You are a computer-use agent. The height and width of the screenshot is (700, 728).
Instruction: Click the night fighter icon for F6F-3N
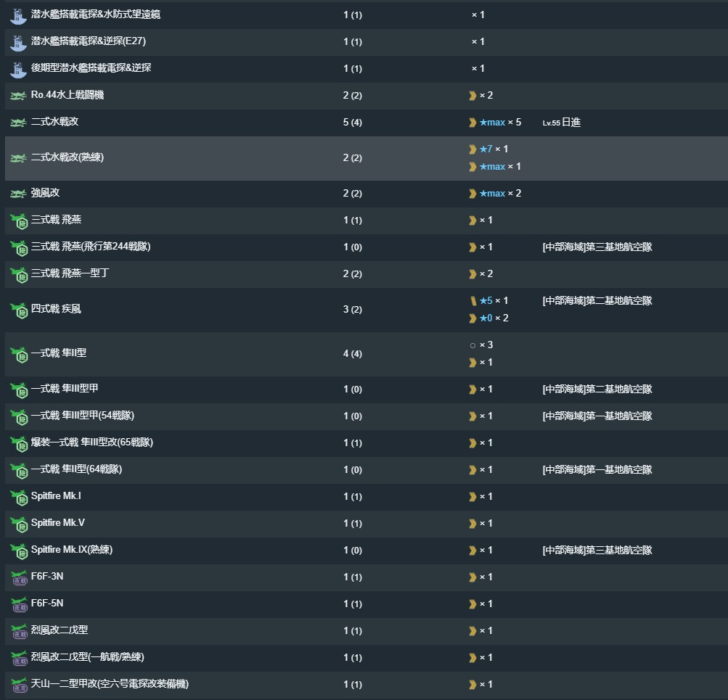point(18,577)
